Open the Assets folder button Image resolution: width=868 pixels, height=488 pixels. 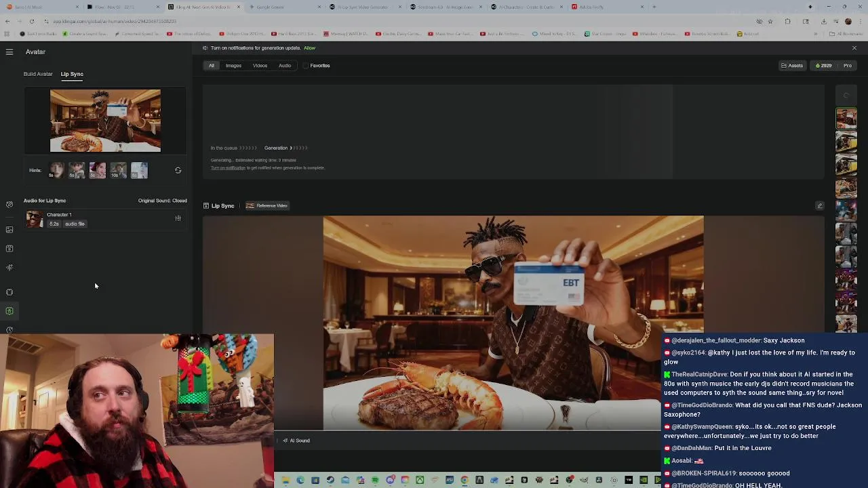[x=792, y=66]
